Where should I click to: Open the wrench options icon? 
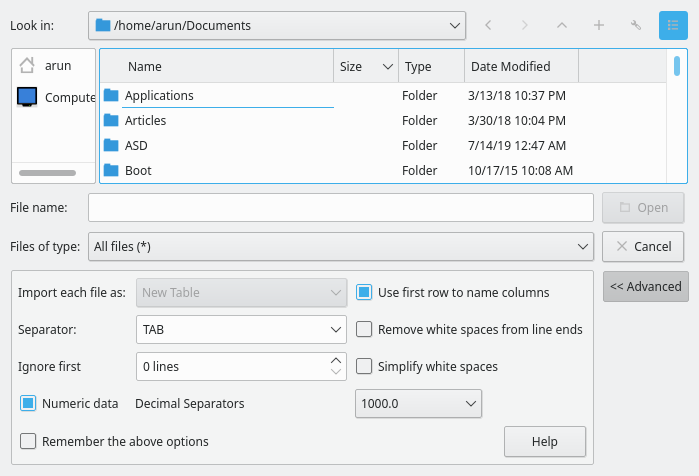635,25
